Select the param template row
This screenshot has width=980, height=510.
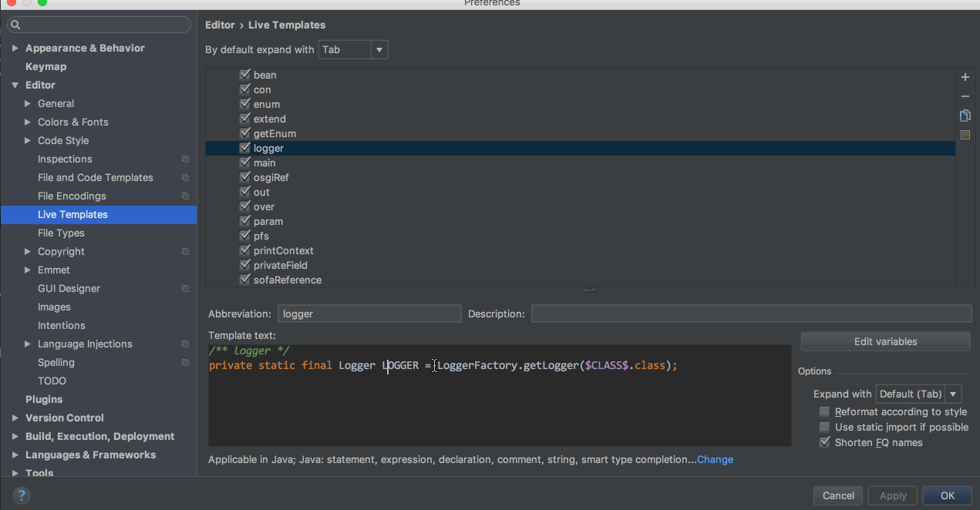(x=581, y=221)
